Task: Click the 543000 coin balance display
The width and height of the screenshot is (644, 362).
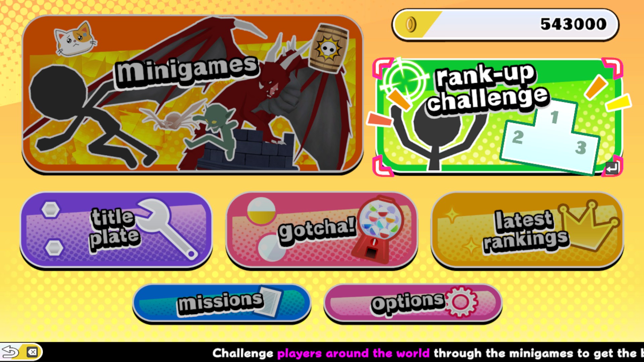Action: pyautogui.click(x=505, y=24)
